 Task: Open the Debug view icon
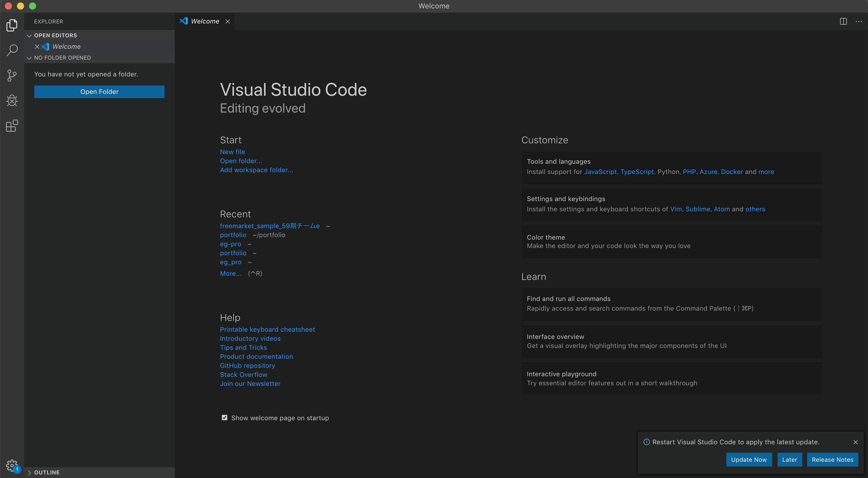[x=12, y=100]
